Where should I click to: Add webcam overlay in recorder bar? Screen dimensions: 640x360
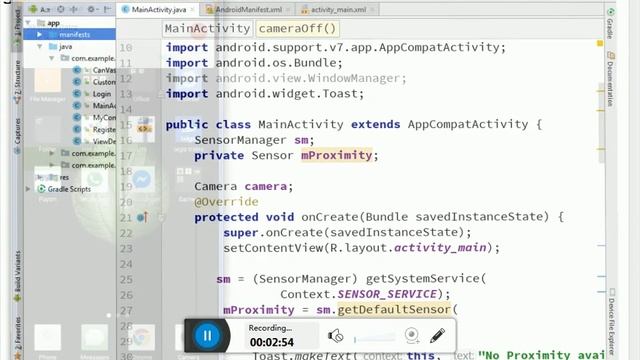pos(412,336)
